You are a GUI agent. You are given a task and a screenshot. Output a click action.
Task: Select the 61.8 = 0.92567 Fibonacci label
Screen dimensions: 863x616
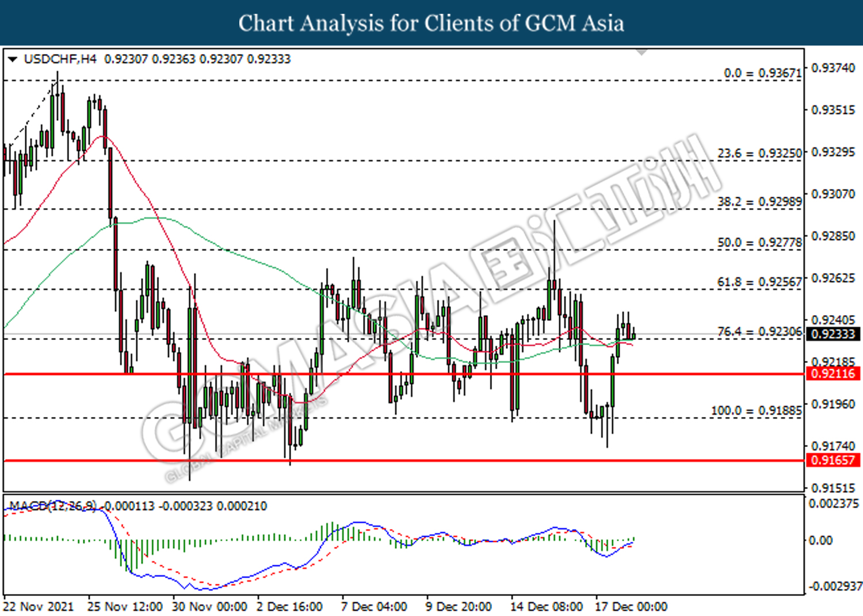(759, 282)
